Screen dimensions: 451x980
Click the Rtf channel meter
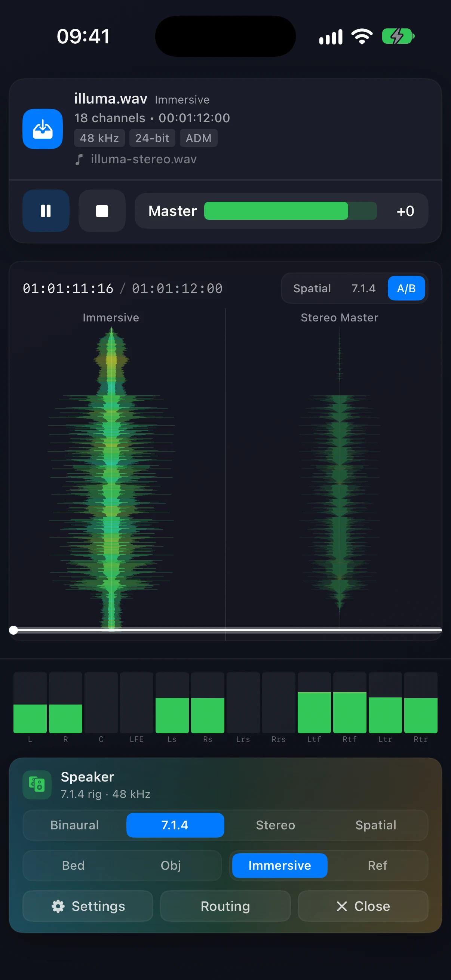350,703
